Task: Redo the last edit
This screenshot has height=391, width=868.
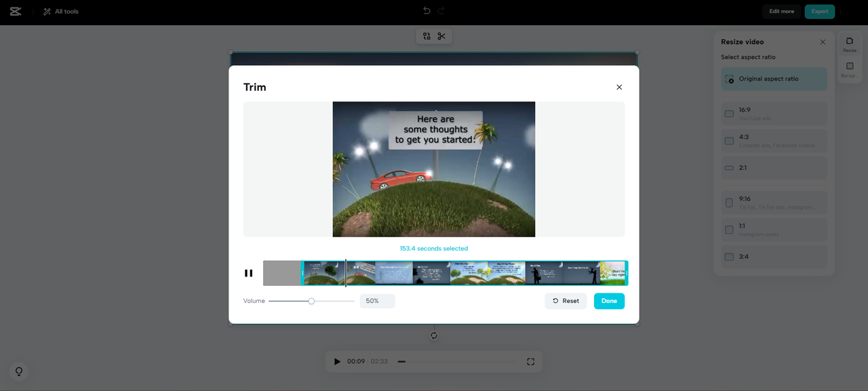Action: pos(441,10)
